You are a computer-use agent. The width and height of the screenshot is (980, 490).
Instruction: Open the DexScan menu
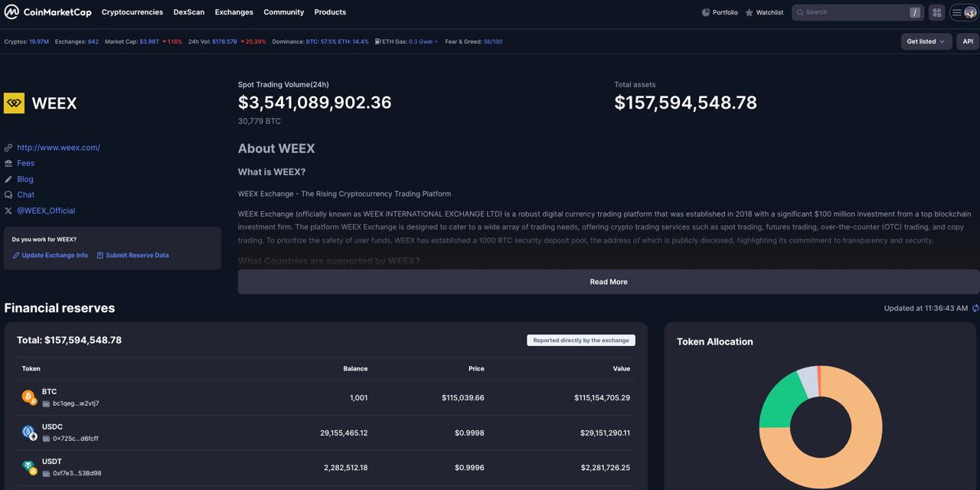(189, 12)
